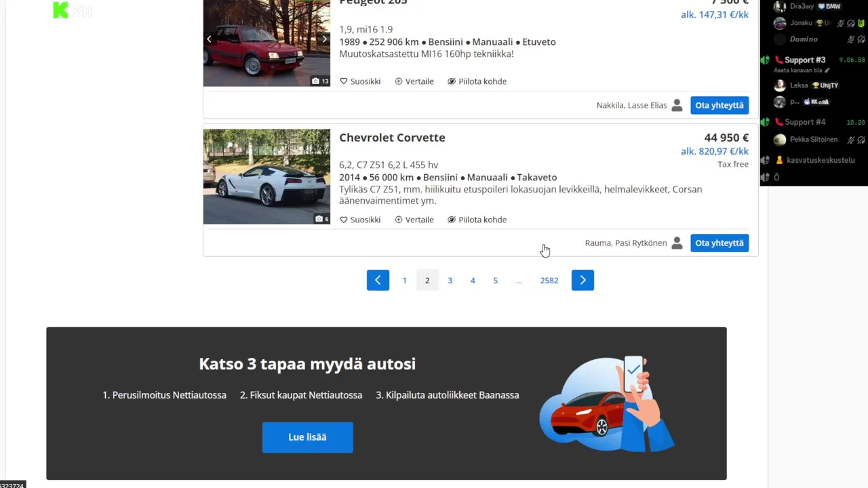The height and width of the screenshot is (488, 868).
Task: Add Peugeot to Vertaile comparison
Action: (x=414, y=81)
